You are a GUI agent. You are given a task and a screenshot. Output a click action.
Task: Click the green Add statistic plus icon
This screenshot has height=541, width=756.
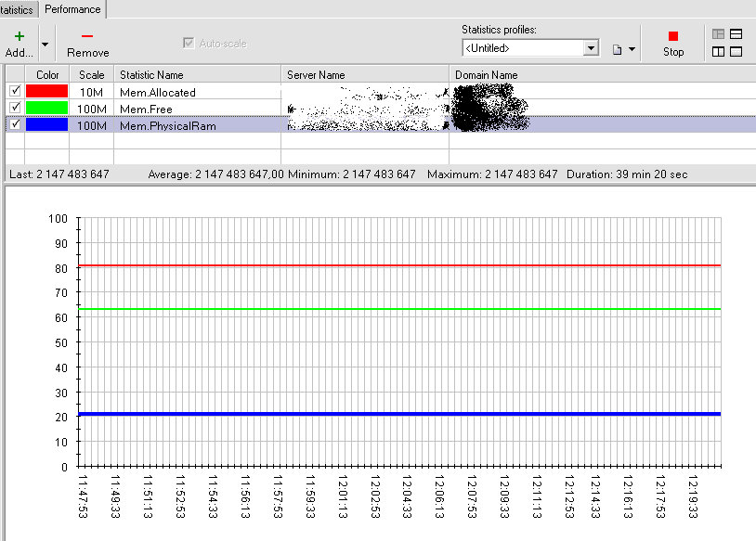(19, 36)
